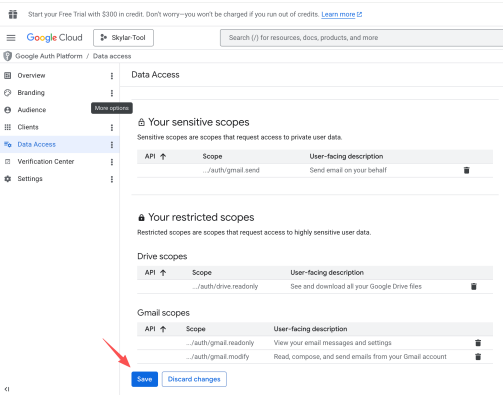The height and width of the screenshot is (395, 503).
Task: Click the Google Cloud logo
Action: tap(54, 38)
